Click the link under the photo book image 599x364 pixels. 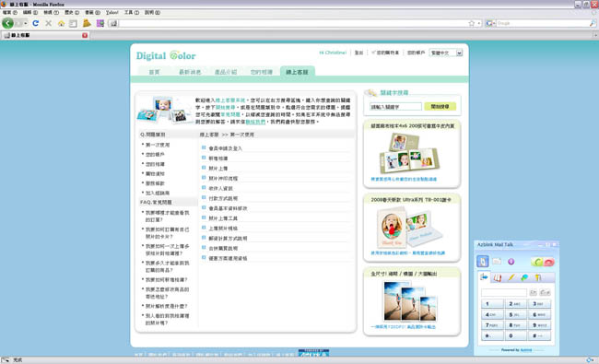(x=404, y=179)
